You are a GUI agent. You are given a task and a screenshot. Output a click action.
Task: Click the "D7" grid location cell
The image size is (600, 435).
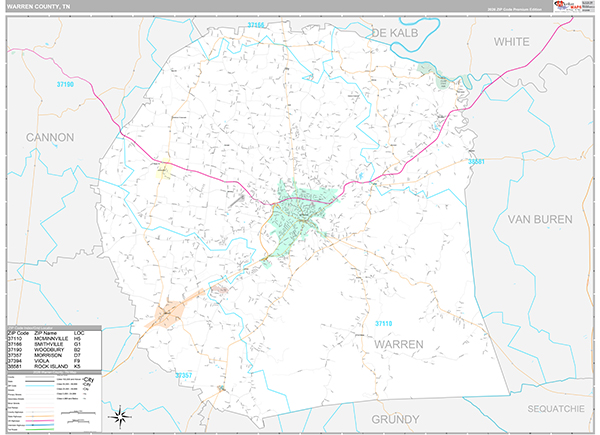[x=77, y=355]
